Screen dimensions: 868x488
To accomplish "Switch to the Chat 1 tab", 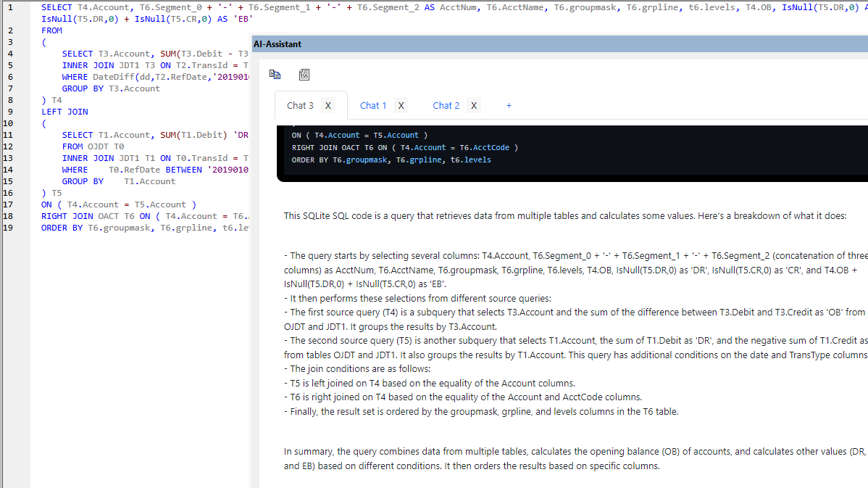I will click(x=373, y=105).
